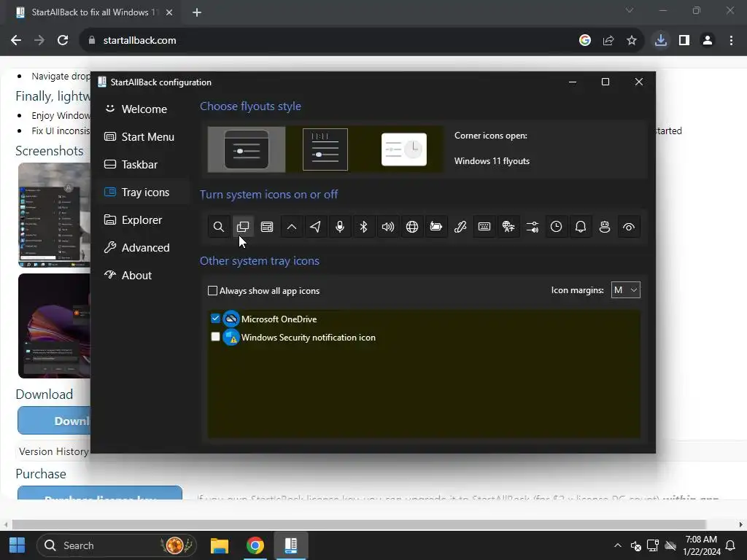747x560 pixels.
Task: Open the Google icon in the address bar
Action: (x=585, y=41)
